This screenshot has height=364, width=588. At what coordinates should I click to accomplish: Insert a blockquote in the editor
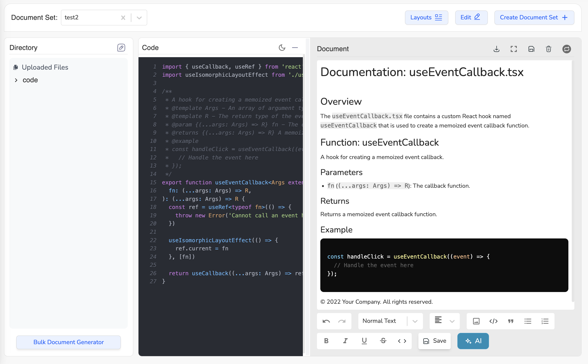[511, 321]
